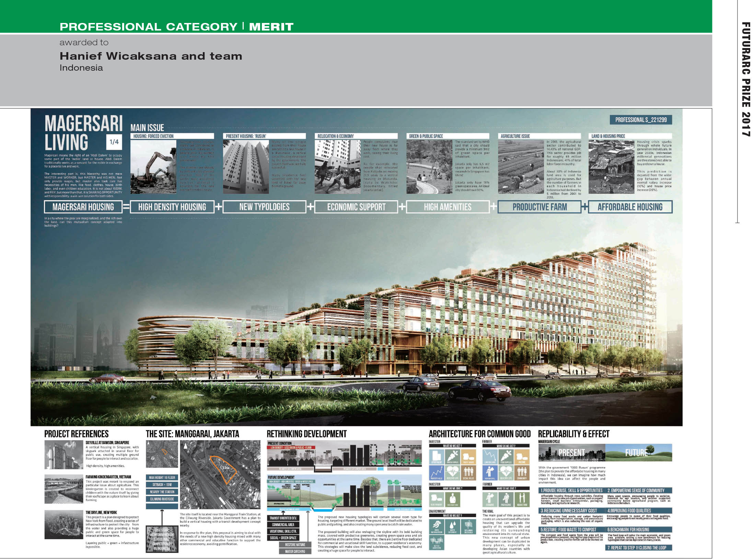Click the 'AFFORDABLE HOUSING' box

(x=630, y=207)
